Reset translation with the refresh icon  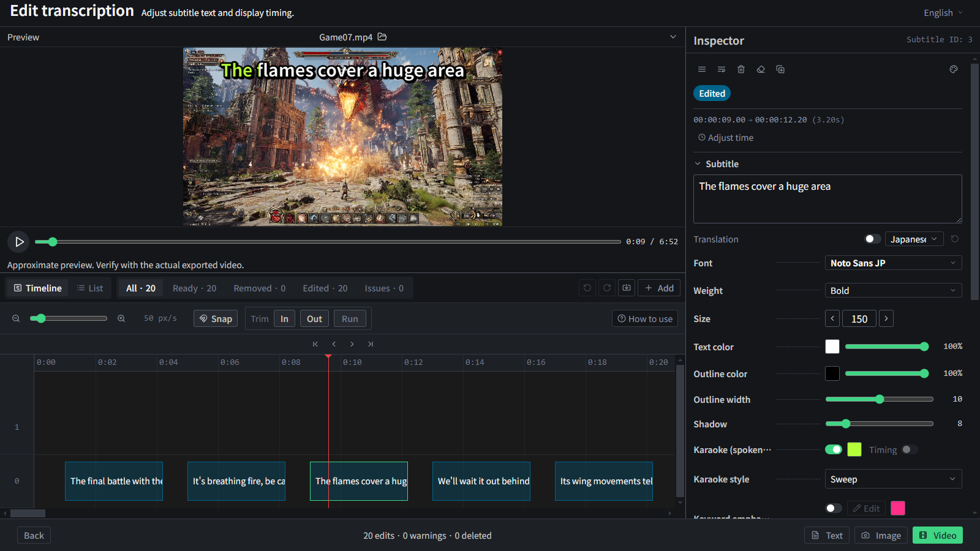(955, 239)
